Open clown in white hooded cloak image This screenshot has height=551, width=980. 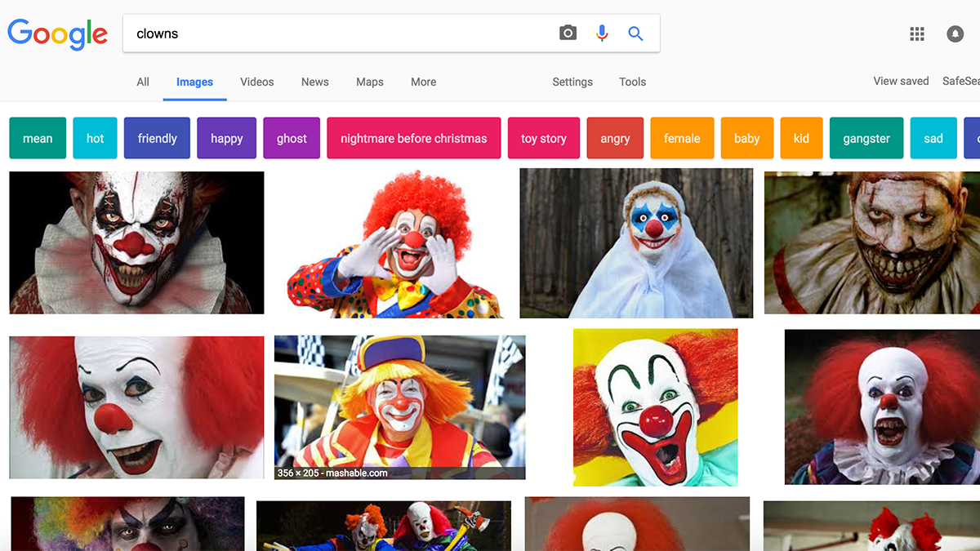tap(636, 243)
